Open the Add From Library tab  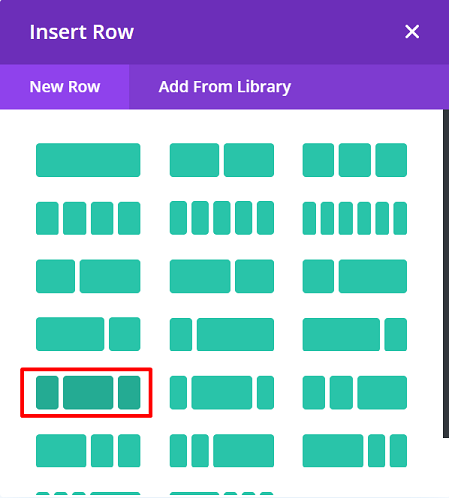[x=225, y=87]
